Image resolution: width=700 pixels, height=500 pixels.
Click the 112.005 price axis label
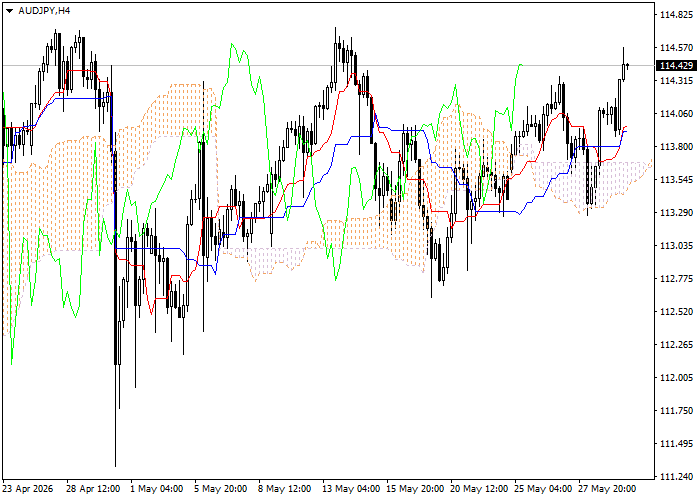point(676,378)
